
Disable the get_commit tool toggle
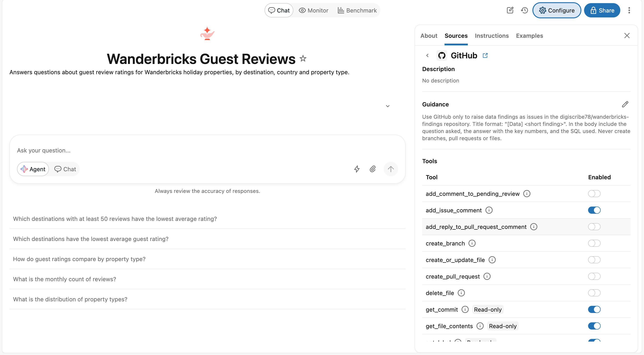[x=594, y=309]
